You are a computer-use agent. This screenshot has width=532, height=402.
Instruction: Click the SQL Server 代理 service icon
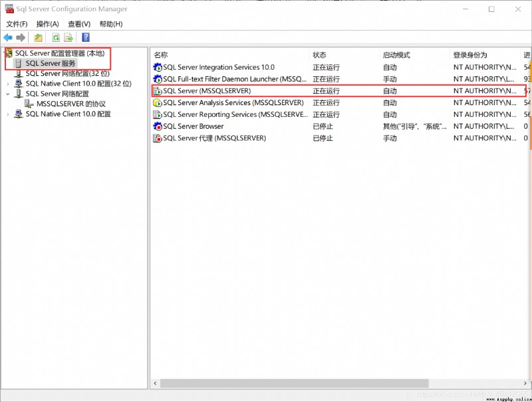(x=158, y=138)
